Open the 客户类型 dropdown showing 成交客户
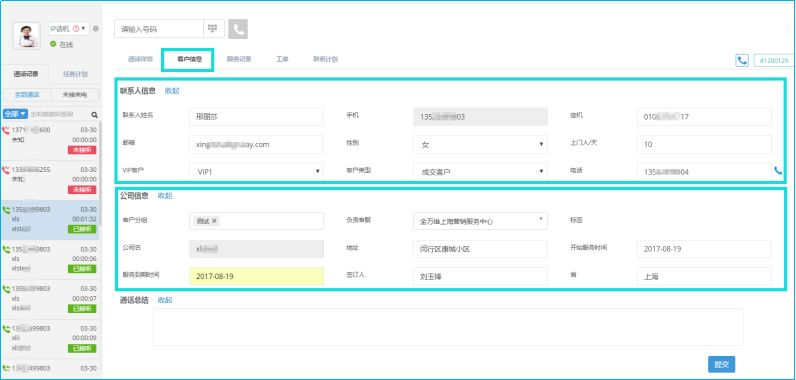 coord(480,172)
